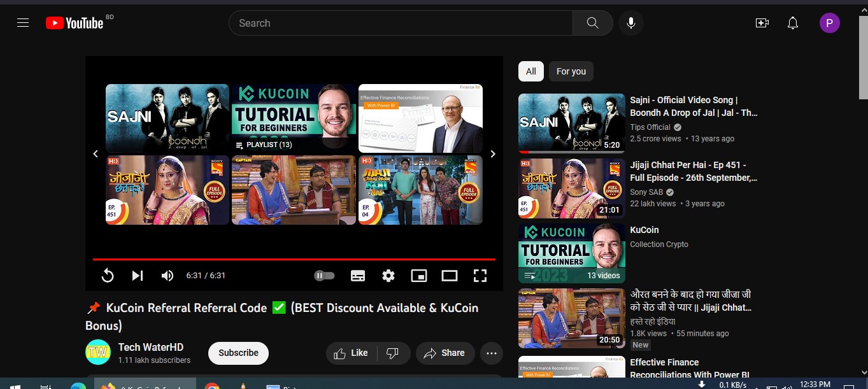The image size is (868, 389).
Task: Skip to next video
Action: tap(137, 276)
